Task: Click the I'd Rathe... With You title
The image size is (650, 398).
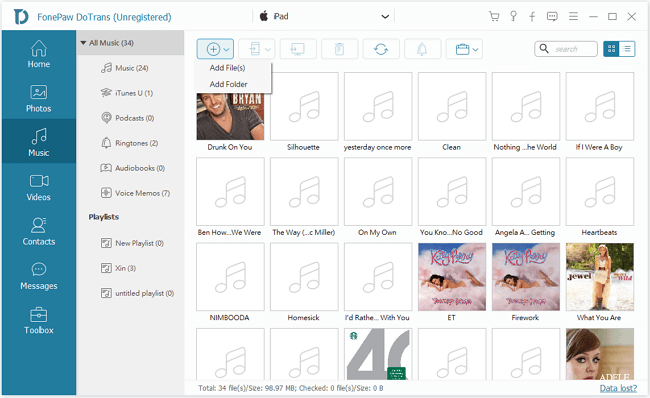Action: click(377, 318)
